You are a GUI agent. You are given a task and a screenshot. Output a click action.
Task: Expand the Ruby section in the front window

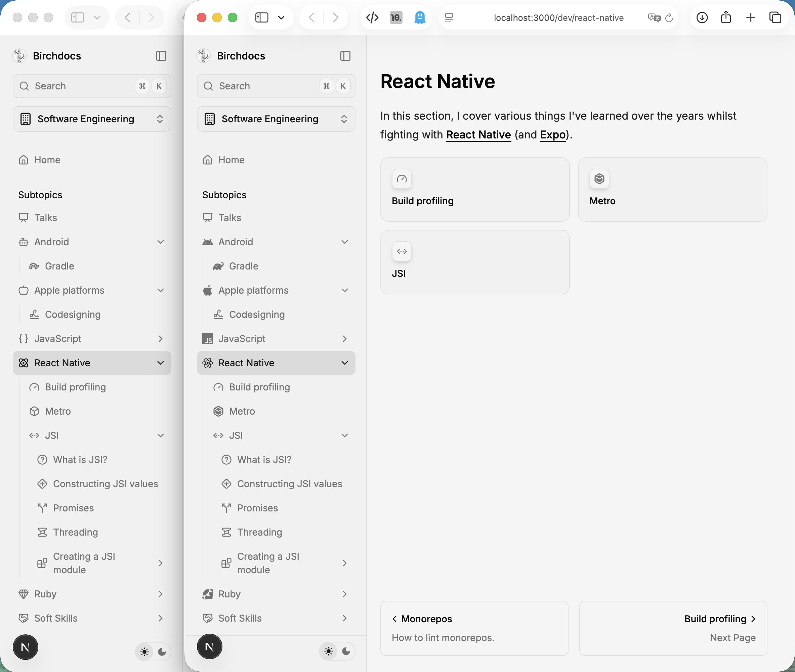[x=345, y=594]
